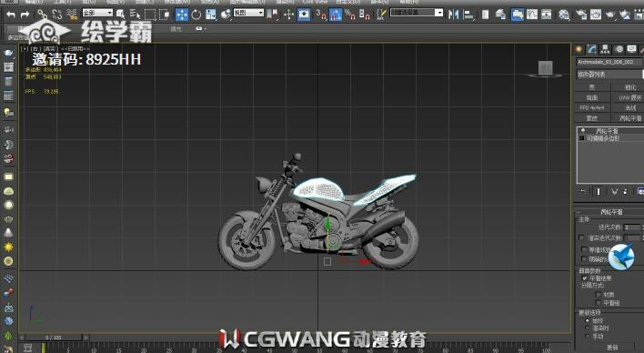Open the Select by Name list tool

point(136,15)
